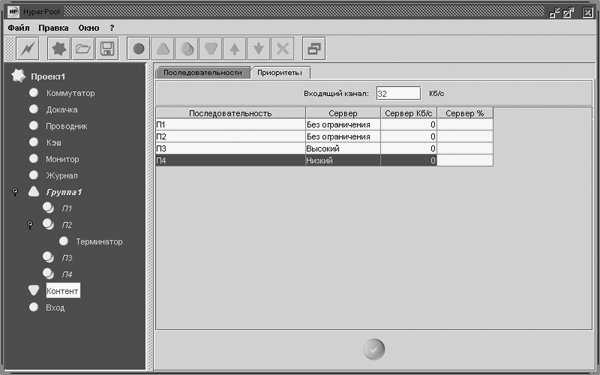Image resolution: width=600 pixels, height=375 pixels.
Task: Select Монитор in the project tree
Action: [62, 159]
